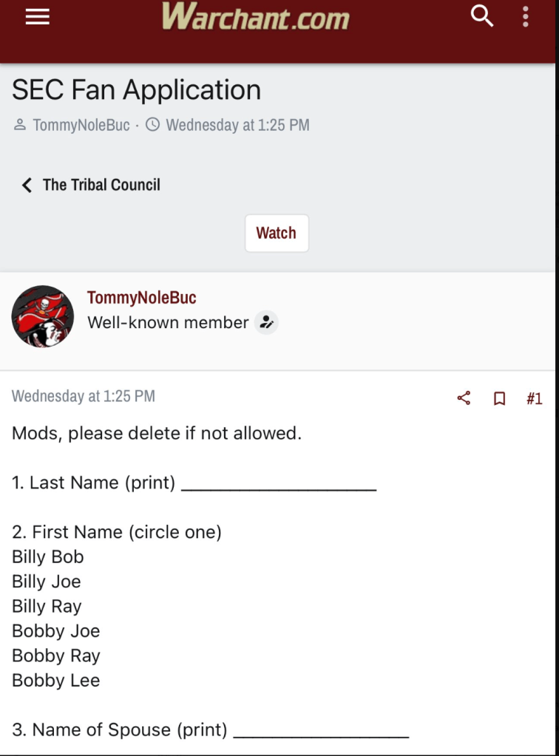Open the hamburger navigation menu

38,16
